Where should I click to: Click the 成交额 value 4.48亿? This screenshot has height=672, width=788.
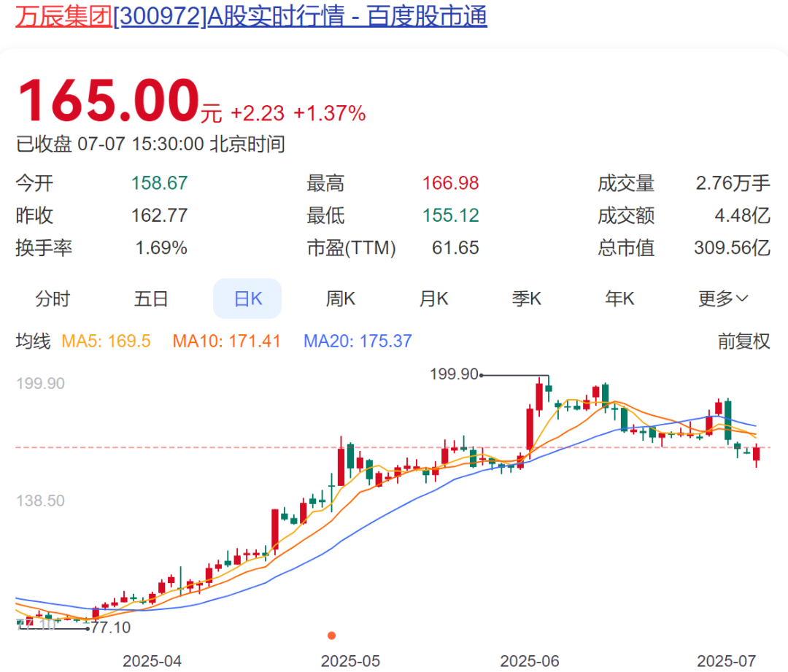point(742,215)
